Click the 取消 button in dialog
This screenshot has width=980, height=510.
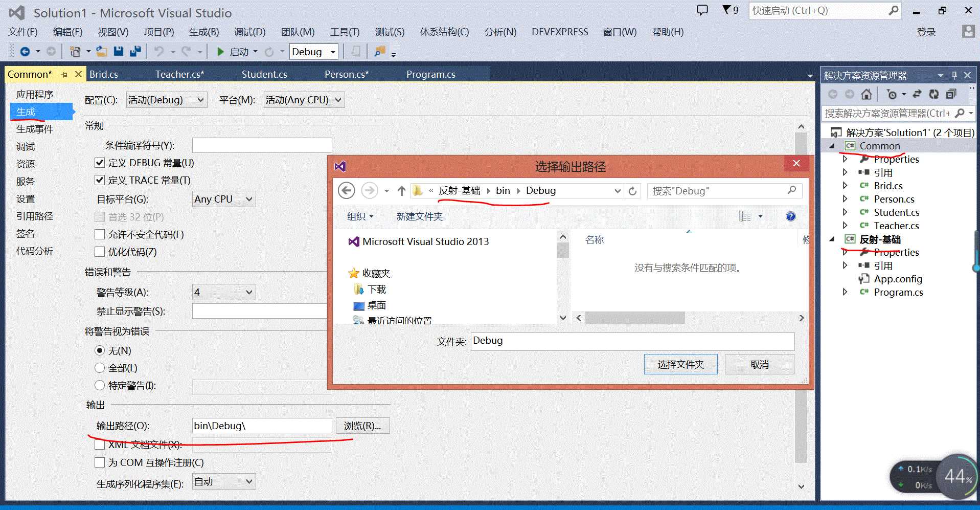(760, 364)
